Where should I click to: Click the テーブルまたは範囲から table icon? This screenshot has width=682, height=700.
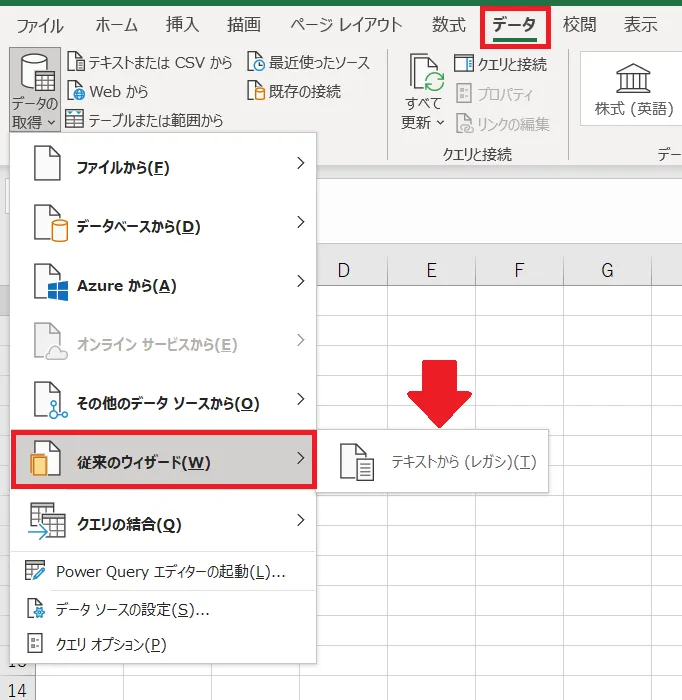tap(75, 119)
